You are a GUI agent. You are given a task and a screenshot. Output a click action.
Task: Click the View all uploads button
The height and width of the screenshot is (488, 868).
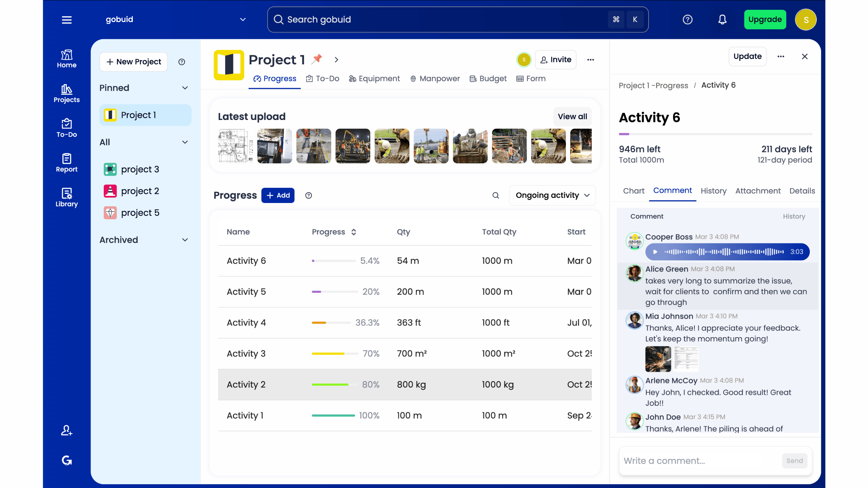[x=572, y=117]
